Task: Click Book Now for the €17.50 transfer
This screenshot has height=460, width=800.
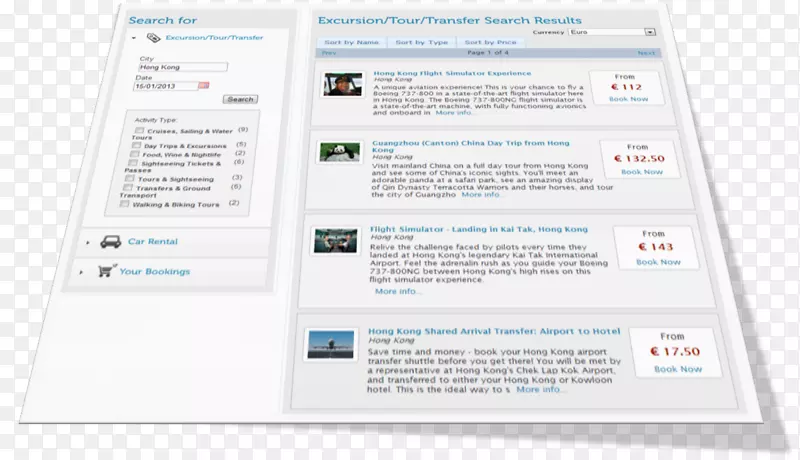Action: tap(678, 369)
